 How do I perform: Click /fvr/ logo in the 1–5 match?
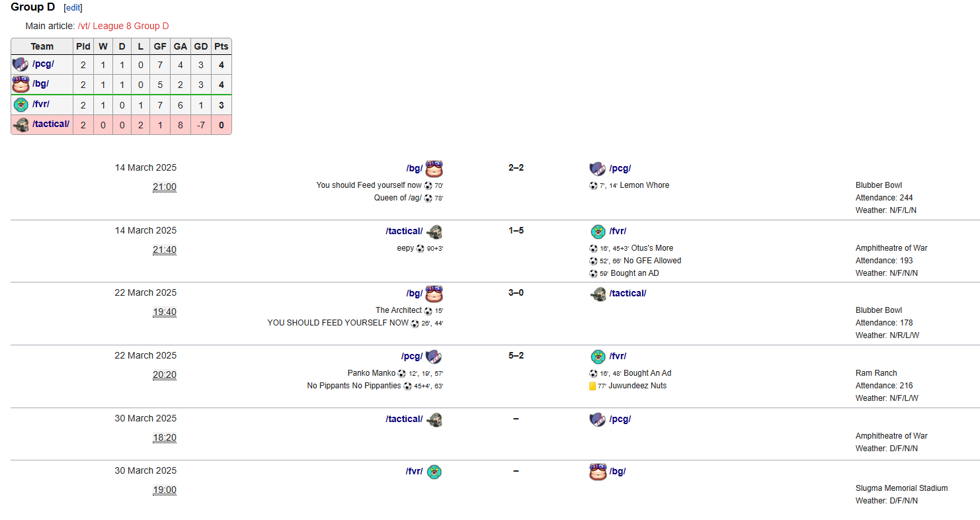(598, 232)
